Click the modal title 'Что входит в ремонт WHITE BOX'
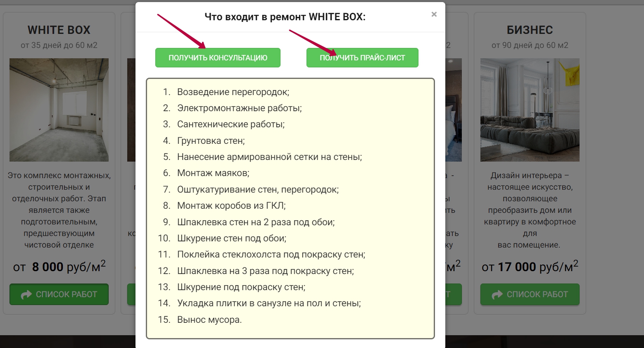Screen dimensions: 644x348 (285, 17)
